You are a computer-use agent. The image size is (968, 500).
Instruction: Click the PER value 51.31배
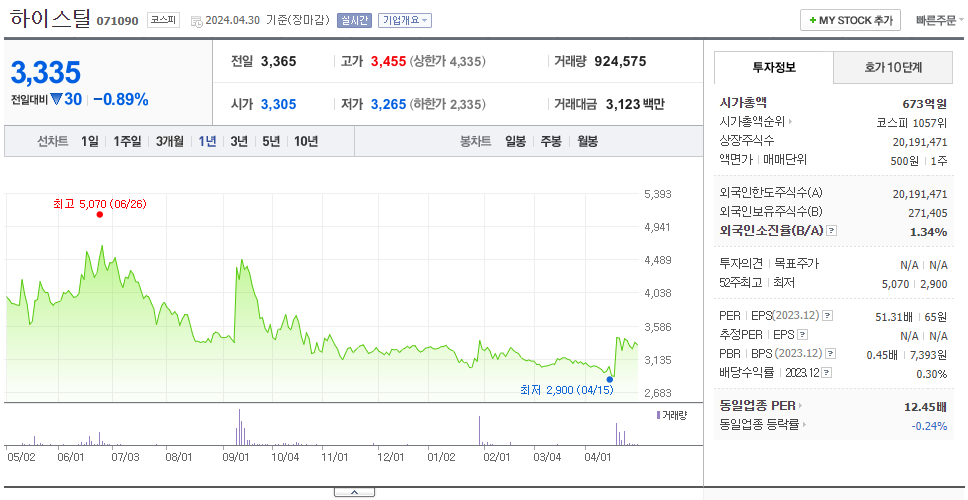coord(894,317)
